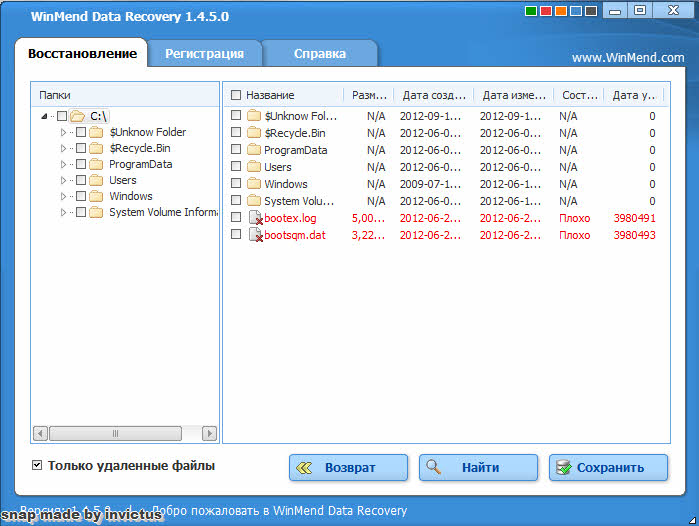The width and height of the screenshot is (699, 526).
Task: Select the Users label in folder tree
Action: [x=123, y=180]
